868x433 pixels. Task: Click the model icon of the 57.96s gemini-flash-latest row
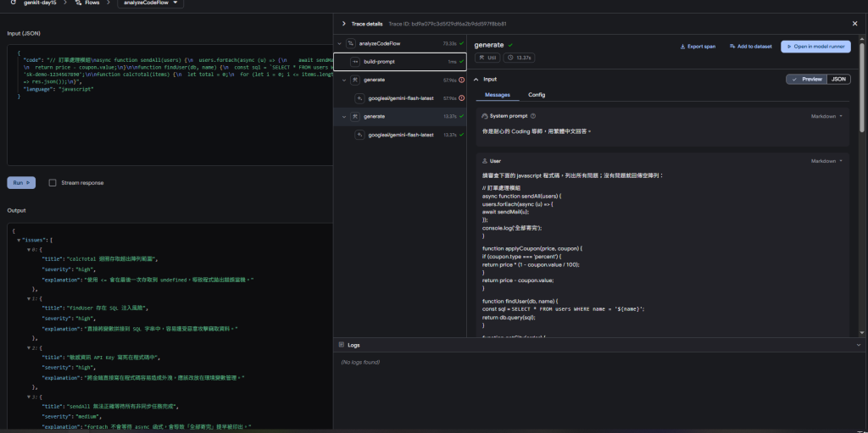coord(359,98)
